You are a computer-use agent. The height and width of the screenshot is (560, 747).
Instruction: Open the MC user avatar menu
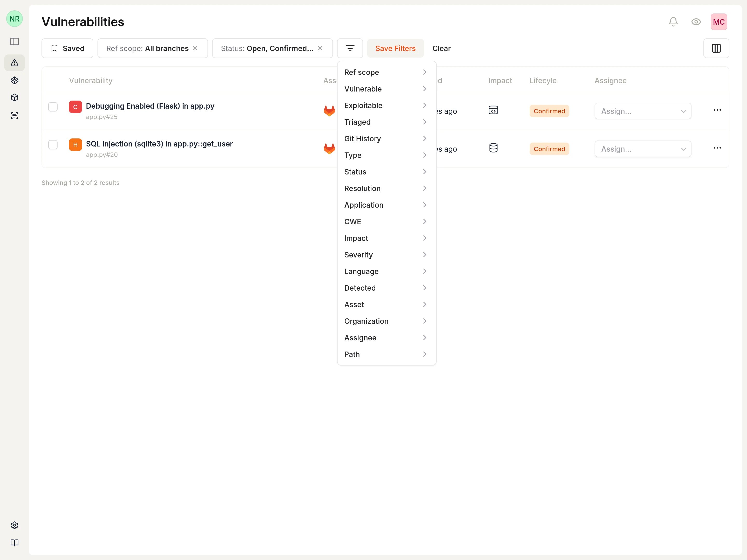[x=719, y=22]
